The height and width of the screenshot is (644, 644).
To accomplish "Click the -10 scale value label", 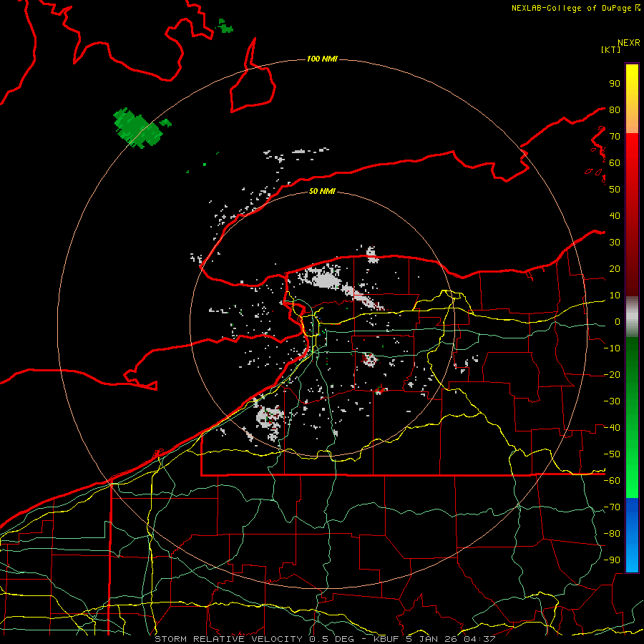I will tap(613, 348).
